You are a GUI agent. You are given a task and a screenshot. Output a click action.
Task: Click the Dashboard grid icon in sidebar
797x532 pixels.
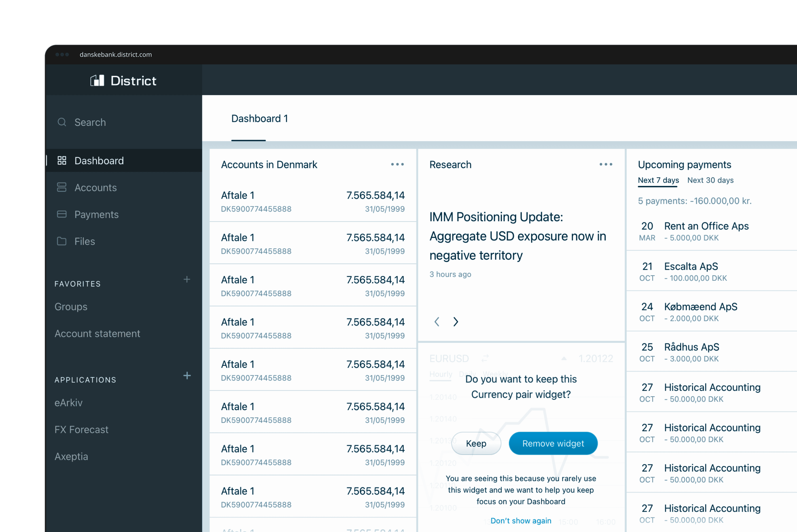[62, 160]
